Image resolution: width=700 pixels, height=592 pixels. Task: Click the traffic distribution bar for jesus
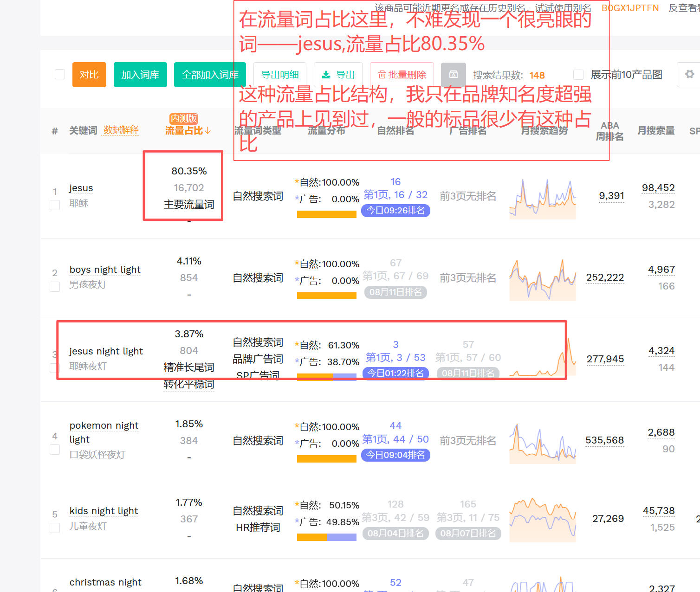[x=327, y=214]
